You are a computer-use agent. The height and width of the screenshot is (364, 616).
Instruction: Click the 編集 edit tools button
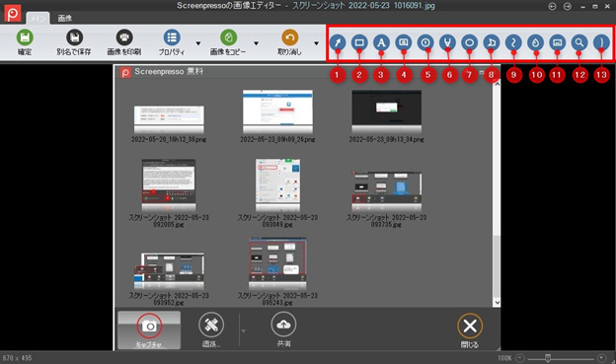[x=211, y=329]
